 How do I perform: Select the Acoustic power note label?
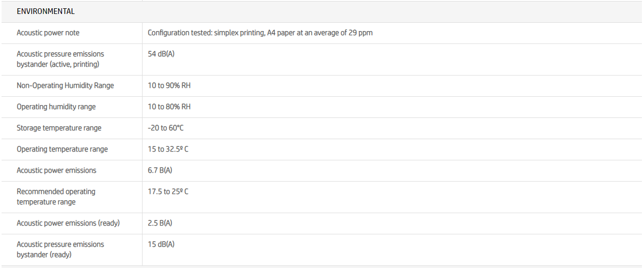(48, 33)
